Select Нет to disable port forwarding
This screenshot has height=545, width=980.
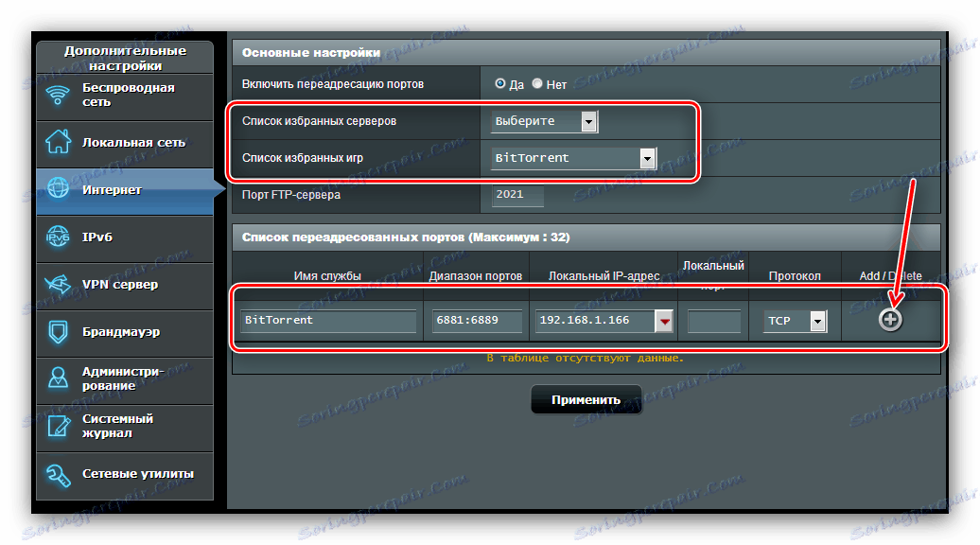coord(537,83)
